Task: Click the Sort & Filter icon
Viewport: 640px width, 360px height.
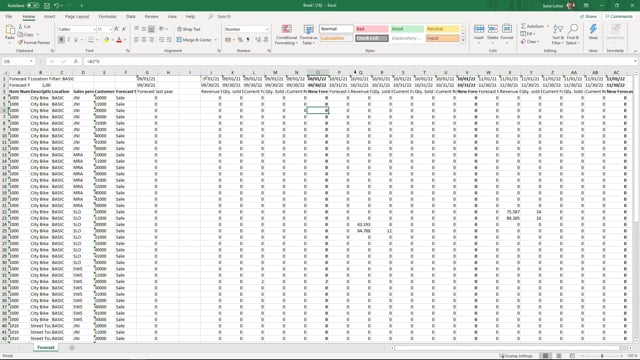Action: 558,34
